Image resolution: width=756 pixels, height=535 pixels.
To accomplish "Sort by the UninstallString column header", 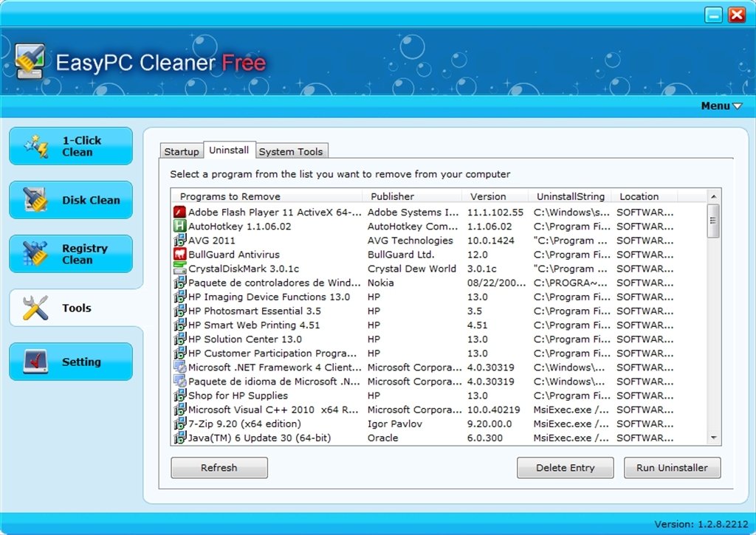I will (570, 196).
